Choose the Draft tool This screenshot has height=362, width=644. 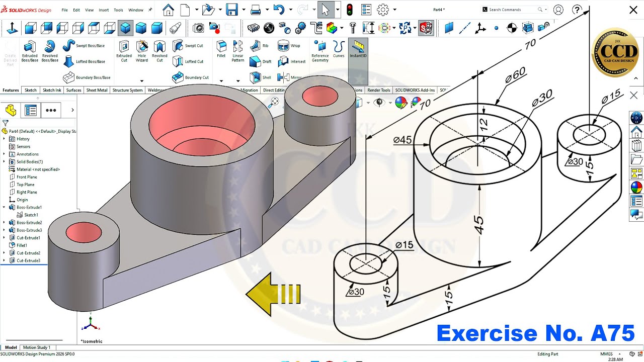tap(261, 61)
